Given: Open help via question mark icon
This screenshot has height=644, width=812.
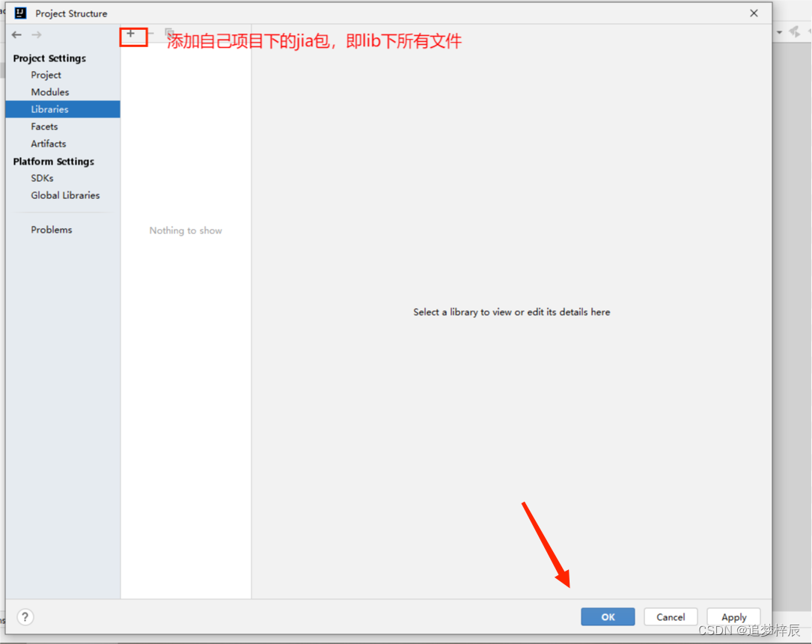Looking at the screenshot, I should coord(25,616).
